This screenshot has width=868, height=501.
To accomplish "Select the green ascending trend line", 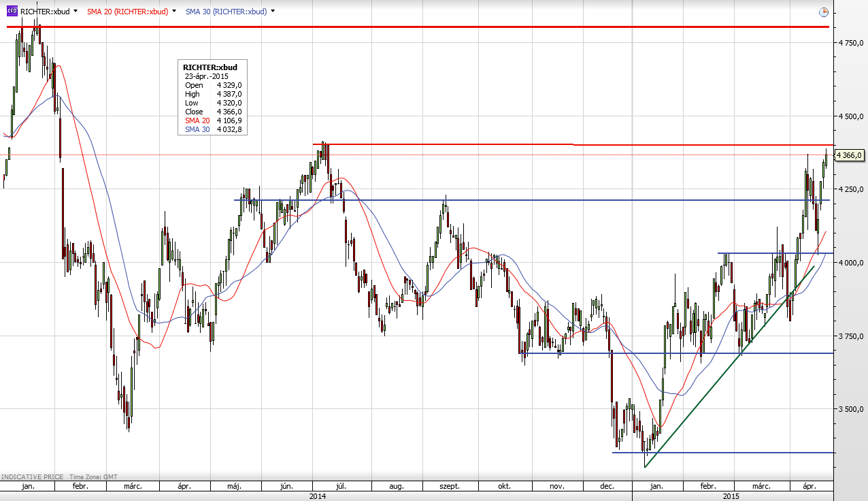I will (729, 367).
